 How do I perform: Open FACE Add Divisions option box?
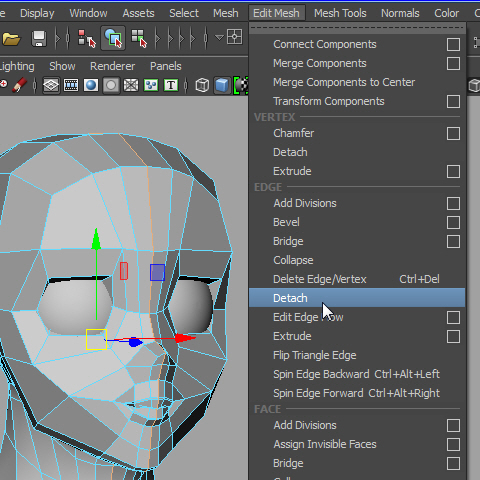tap(453, 425)
